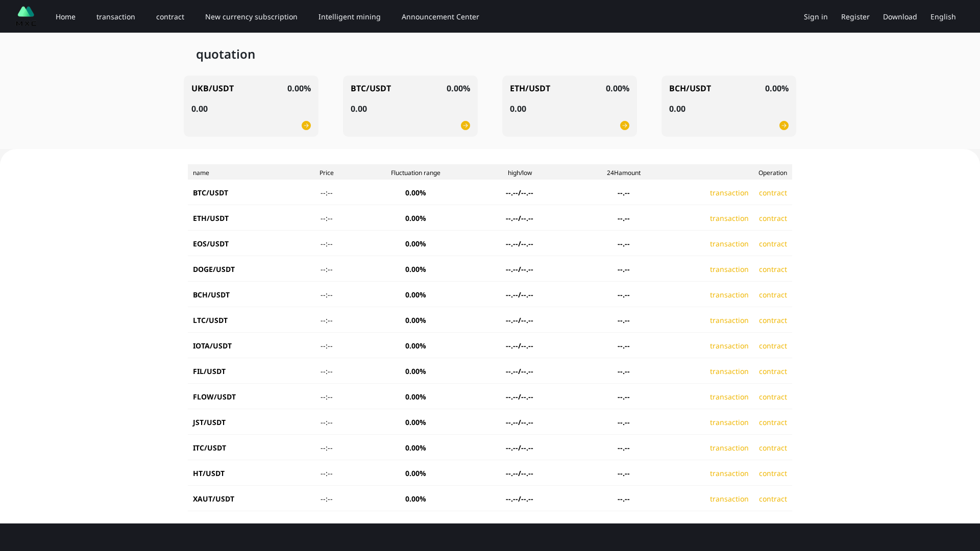Viewport: 980px width, 551px height.
Task: Open the UKB/USDT card arrow icon
Action: (306, 125)
